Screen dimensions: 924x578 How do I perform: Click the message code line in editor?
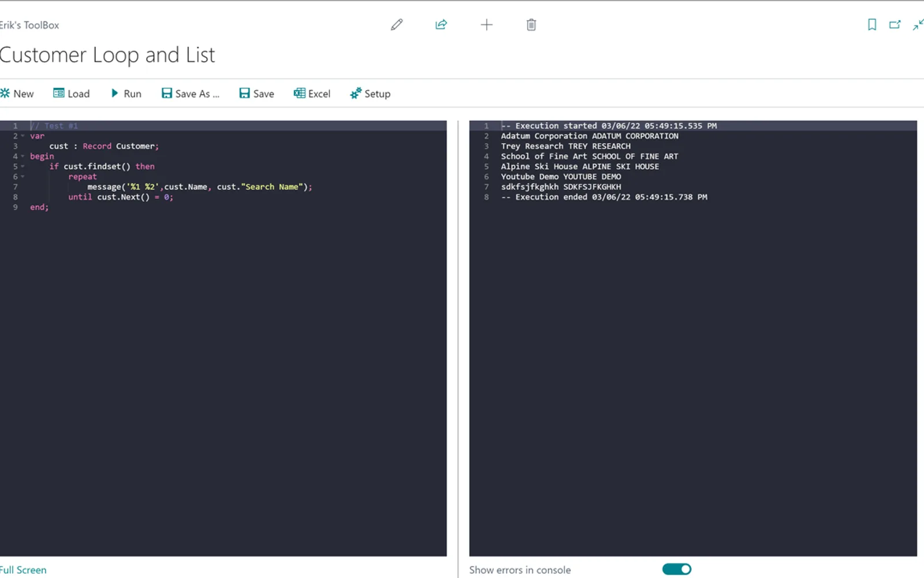click(200, 187)
